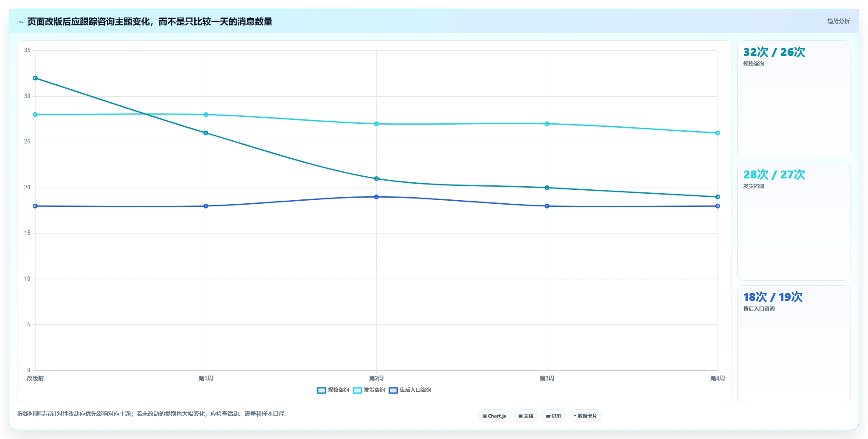This screenshot has height=439, width=868.
Task: Open the 32次 / 26次 规格咨询 card
Action: [x=794, y=99]
